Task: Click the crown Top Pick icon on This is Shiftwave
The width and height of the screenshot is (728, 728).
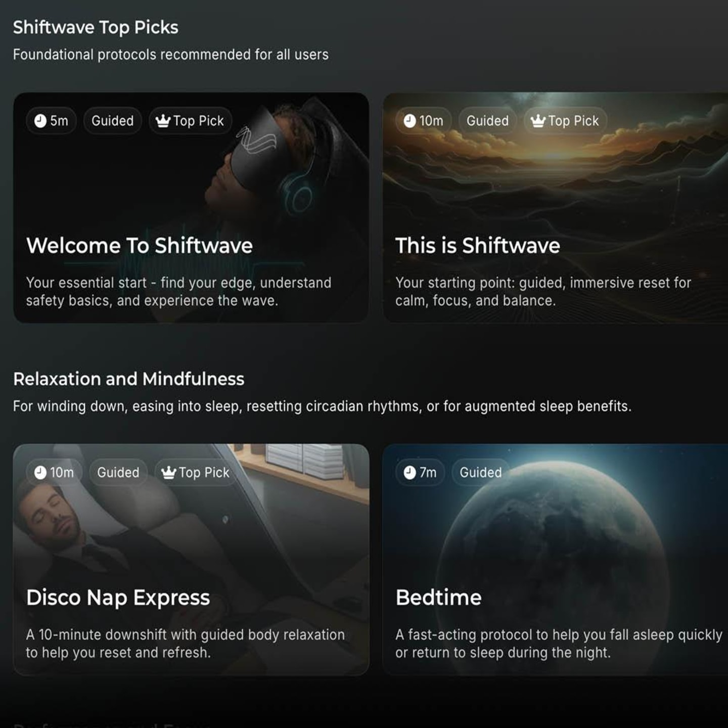Action: coord(537,121)
